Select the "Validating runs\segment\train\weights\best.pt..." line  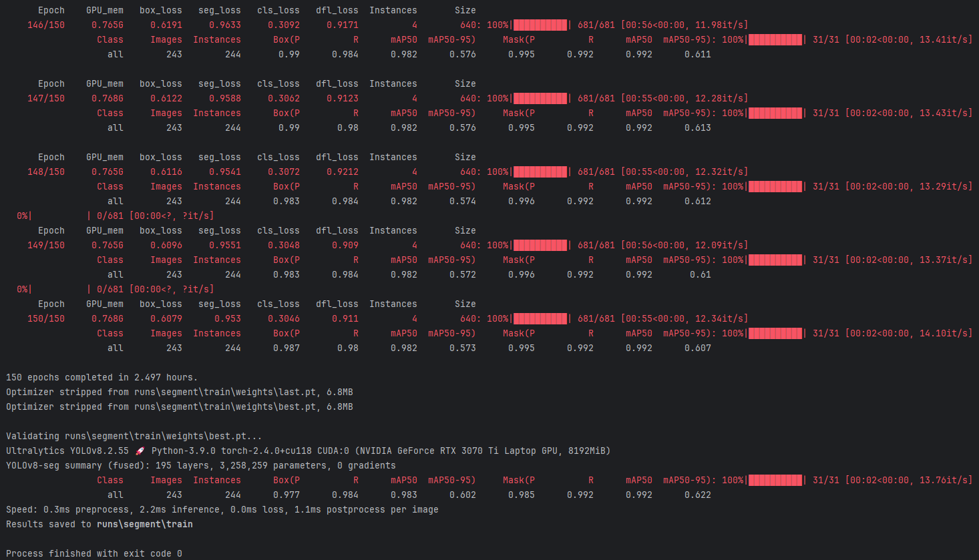[134, 436]
